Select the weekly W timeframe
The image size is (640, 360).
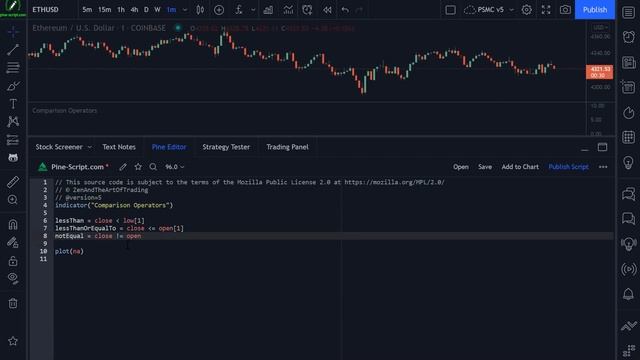pyautogui.click(x=157, y=9)
